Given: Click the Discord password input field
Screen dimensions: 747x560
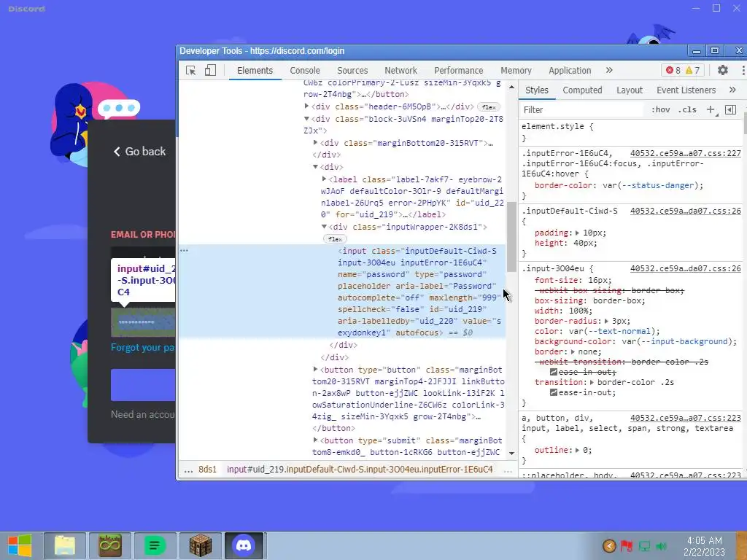Looking at the screenshot, I should click(x=143, y=322).
